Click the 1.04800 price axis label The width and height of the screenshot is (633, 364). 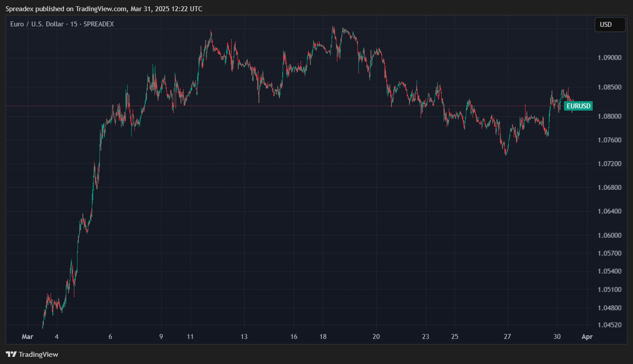pos(609,308)
